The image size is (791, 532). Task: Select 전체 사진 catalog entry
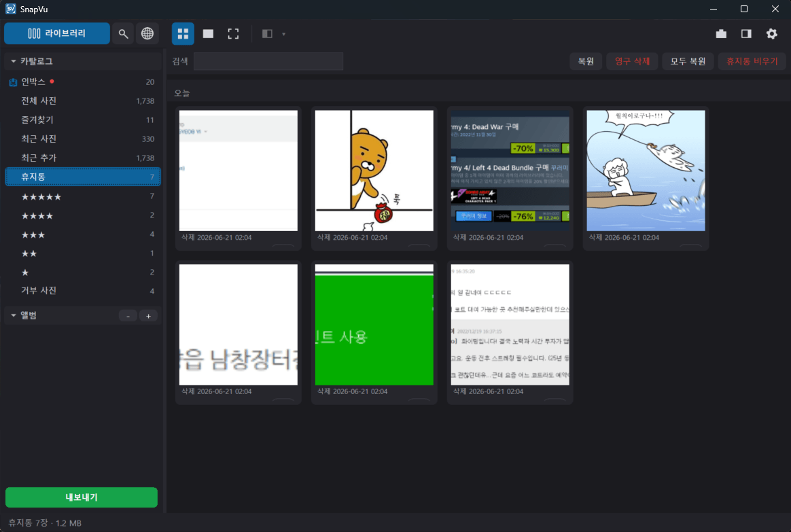coord(83,101)
